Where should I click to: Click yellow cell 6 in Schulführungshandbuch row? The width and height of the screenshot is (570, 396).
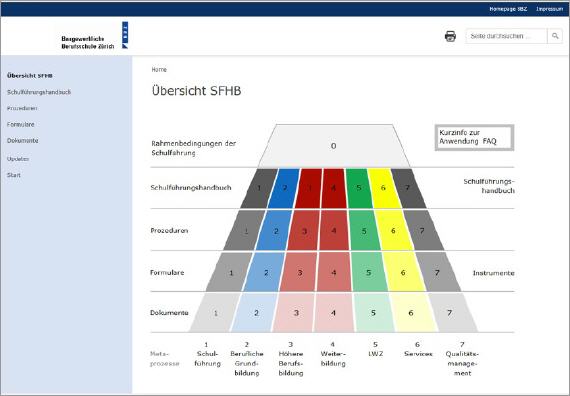click(383, 188)
